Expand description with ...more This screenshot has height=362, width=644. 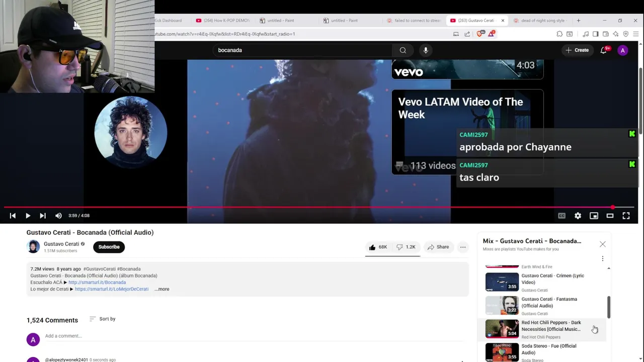coord(162,289)
